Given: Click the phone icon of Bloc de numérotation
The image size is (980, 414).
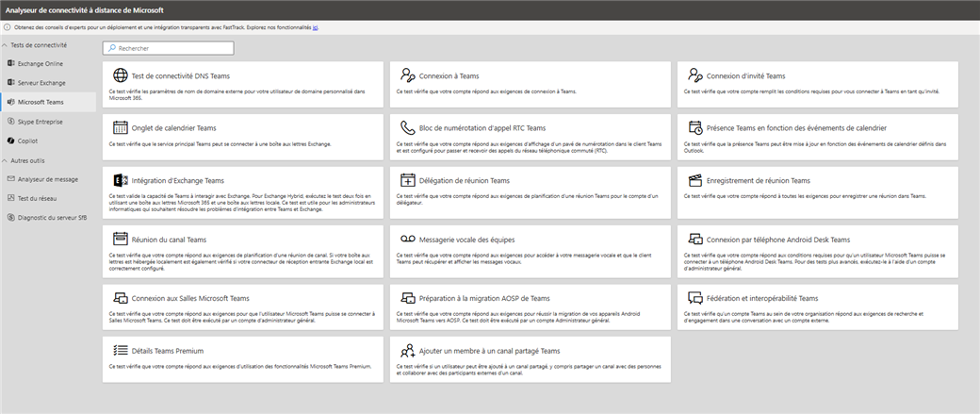Looking at the screenshot, I should 407,127.
